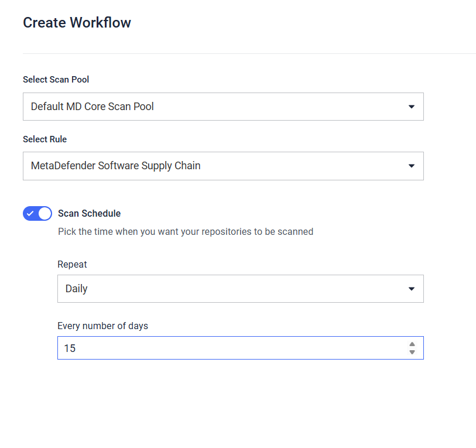Screen dimensions: 476x448
Task: Increase days with the up stepper arrow
Action: (x=412, y=344)
